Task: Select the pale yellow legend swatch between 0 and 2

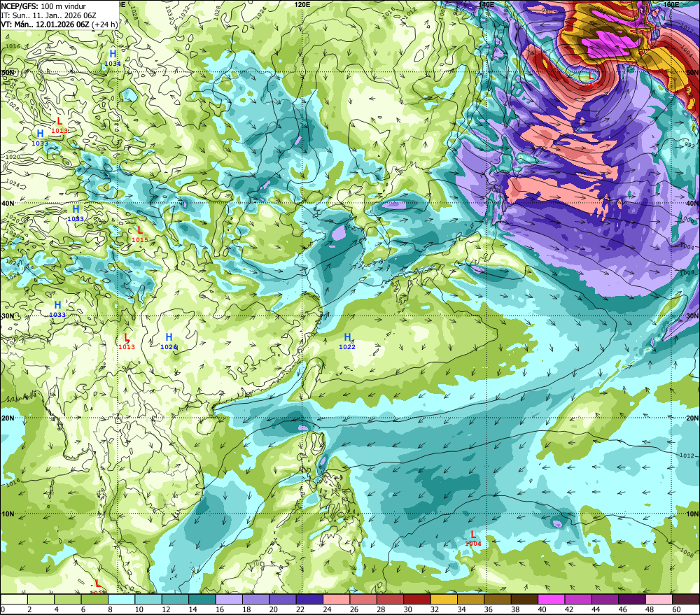Action: point(14,600)
